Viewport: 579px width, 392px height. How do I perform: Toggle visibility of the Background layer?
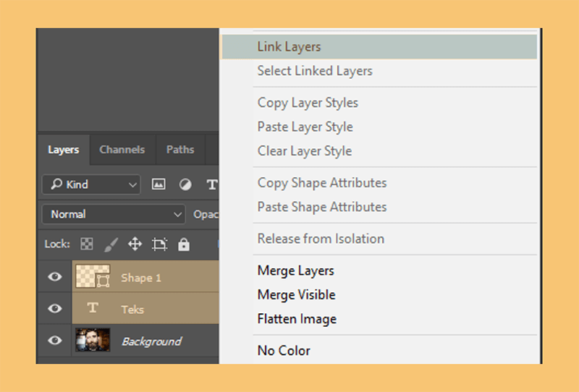pyautogui.click(x=55, y=340)
